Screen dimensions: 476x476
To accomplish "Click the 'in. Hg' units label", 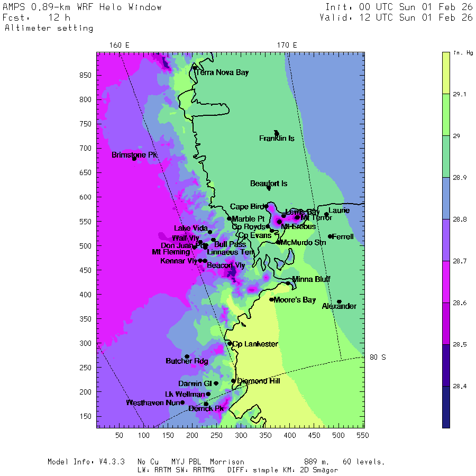I will point(463,53).
